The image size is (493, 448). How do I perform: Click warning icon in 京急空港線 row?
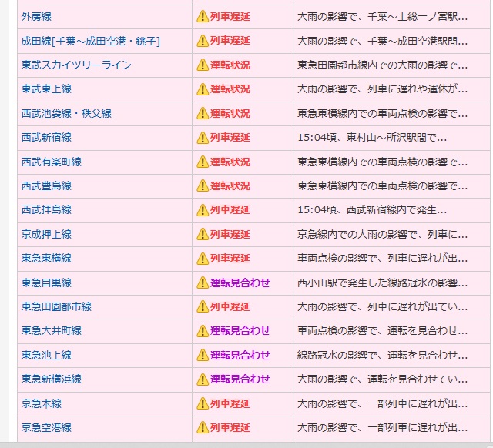pyautogui.click(x=203, y=427)
